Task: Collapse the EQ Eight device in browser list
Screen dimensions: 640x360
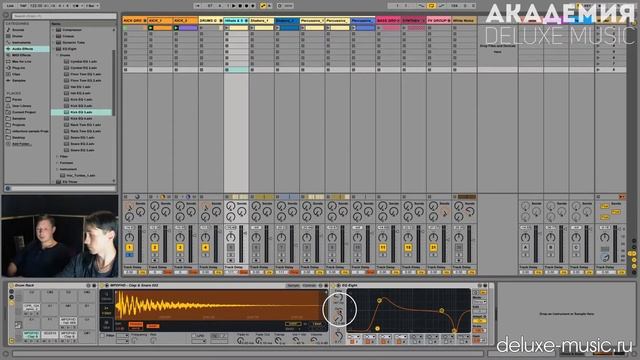Action: [x=53, y=49]
